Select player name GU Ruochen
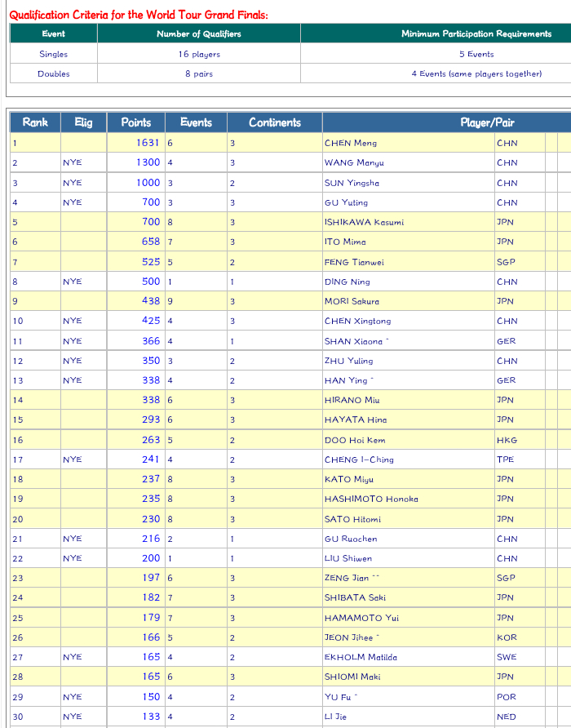This screenshot has width=571, height=728. (x=351, y=539)
